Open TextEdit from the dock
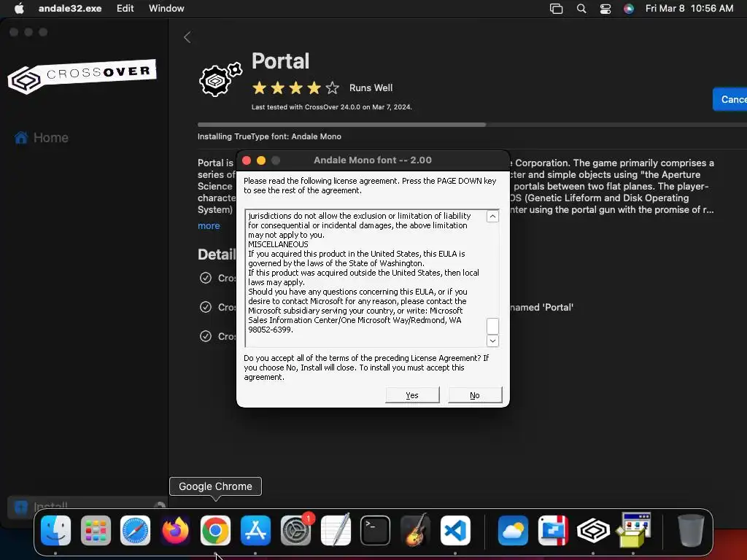 (336, 530)
